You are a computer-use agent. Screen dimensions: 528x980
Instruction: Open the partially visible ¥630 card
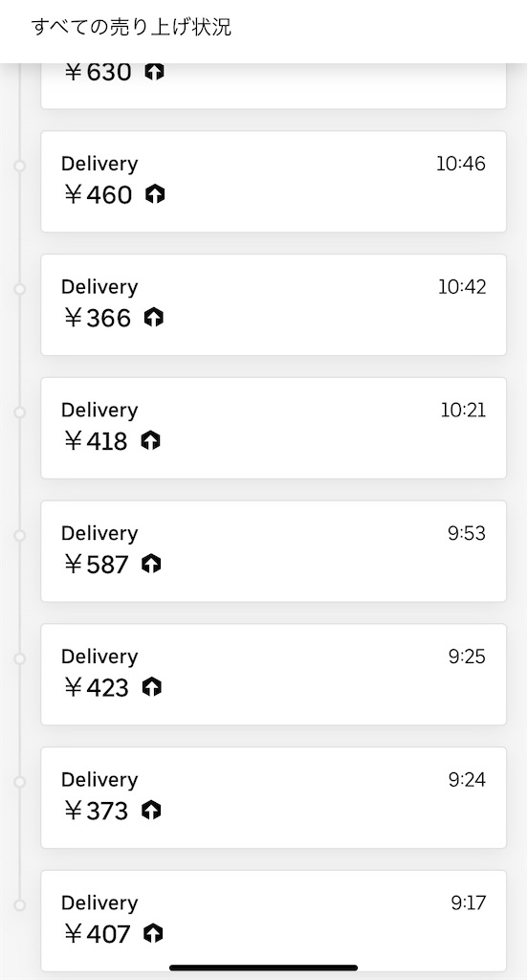[274, 85]
